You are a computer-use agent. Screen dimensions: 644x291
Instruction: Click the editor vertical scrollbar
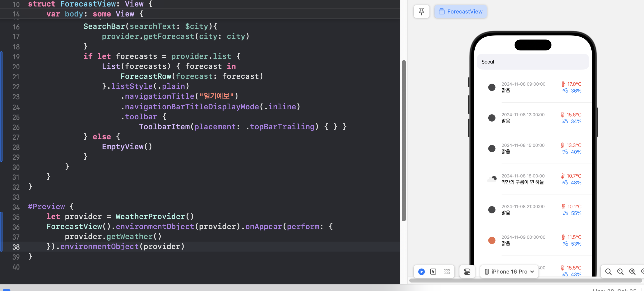pos(404,140)
